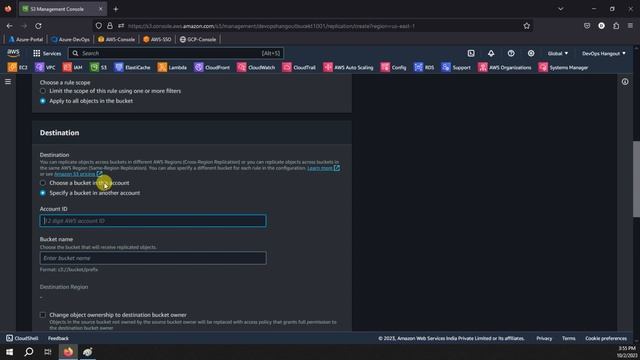Open the browser tab list chevron

[561, 9]
